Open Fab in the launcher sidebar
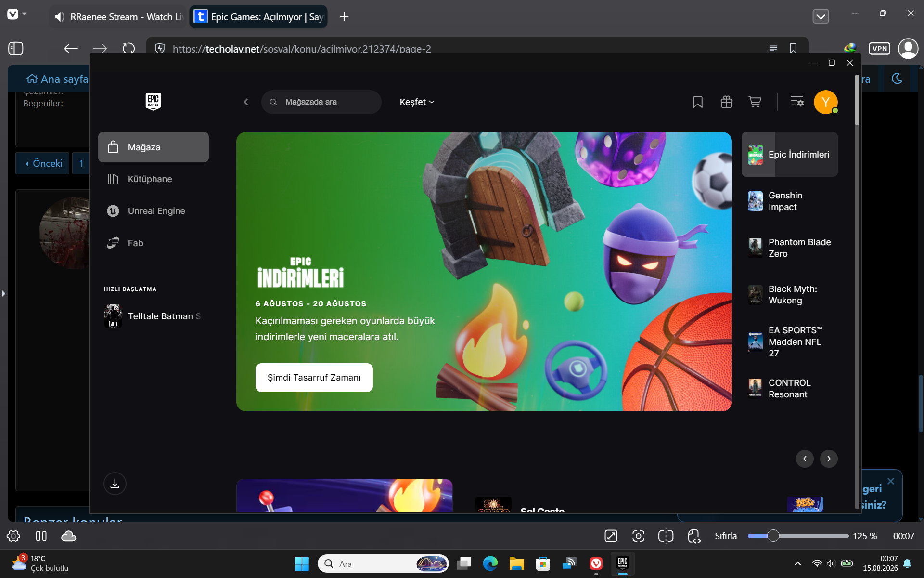The image size is (924, 578). click(x=154, y=243)
